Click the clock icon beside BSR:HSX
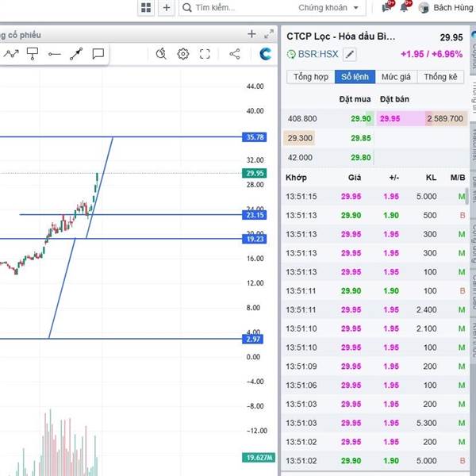This screenshot has width=476, height=476. [x=291, y=55]
